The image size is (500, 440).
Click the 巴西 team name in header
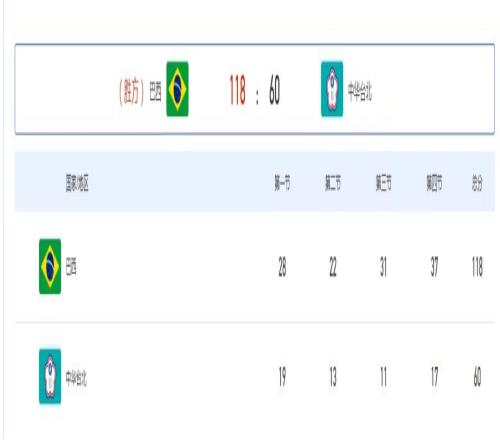[155, 91]
